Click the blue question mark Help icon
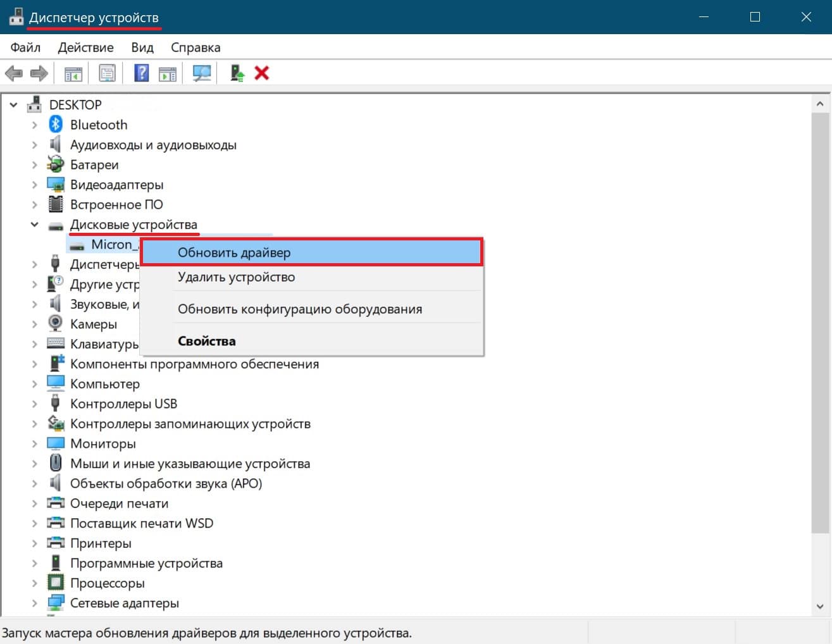832x644 pixels. coord(142,73)
